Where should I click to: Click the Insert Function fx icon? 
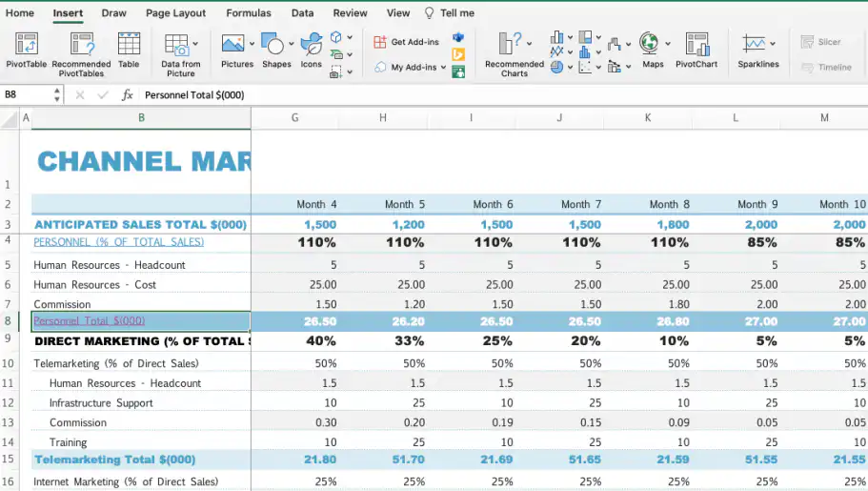(127, 94)
